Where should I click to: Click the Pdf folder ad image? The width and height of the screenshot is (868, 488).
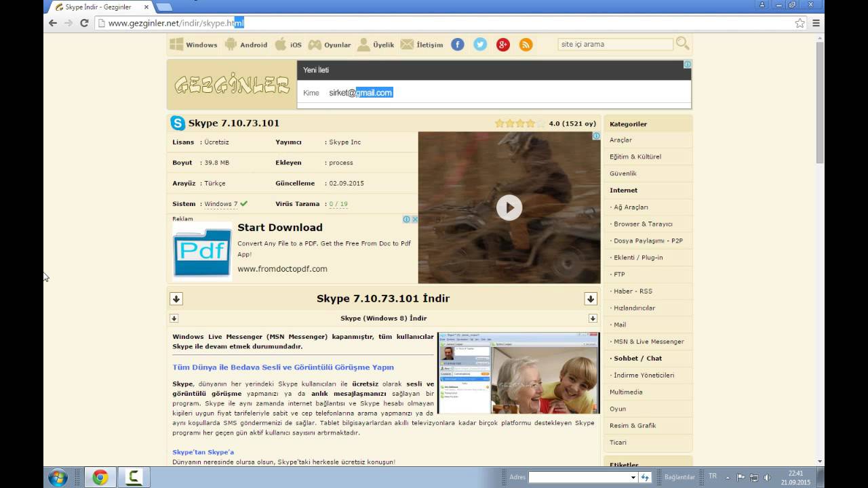pyautogui.click(x=202, y=251)
